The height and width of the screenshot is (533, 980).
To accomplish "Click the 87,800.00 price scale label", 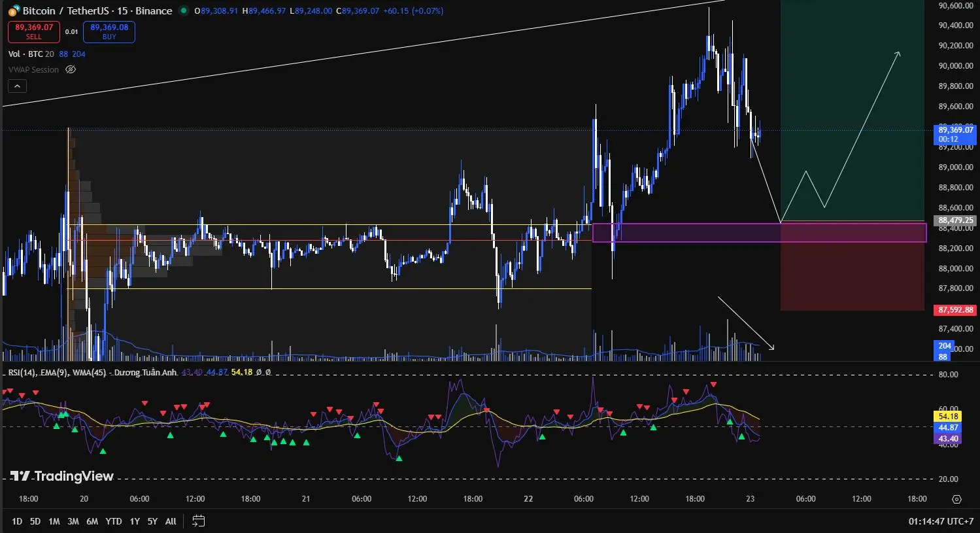I will pos(955,288).
